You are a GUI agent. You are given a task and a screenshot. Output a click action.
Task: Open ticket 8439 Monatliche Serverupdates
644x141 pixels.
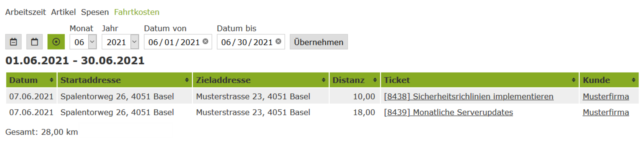448,112
